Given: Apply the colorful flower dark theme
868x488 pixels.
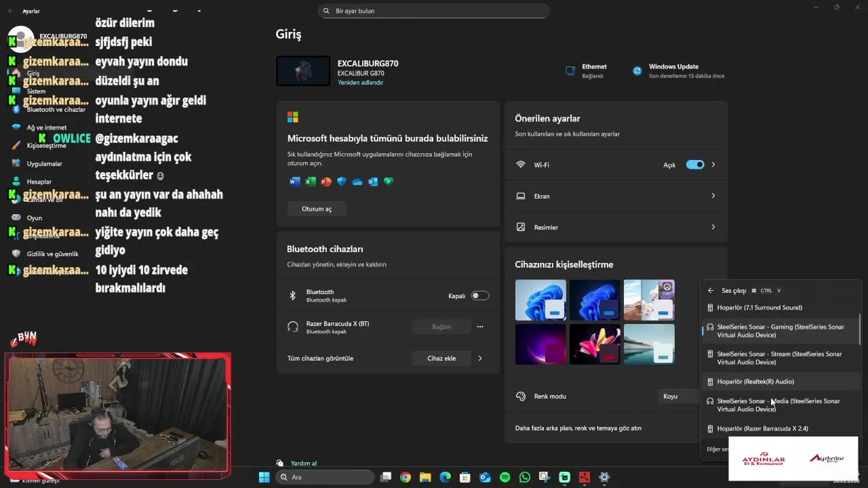Looking at the screenshot, I should pos(595,344).
